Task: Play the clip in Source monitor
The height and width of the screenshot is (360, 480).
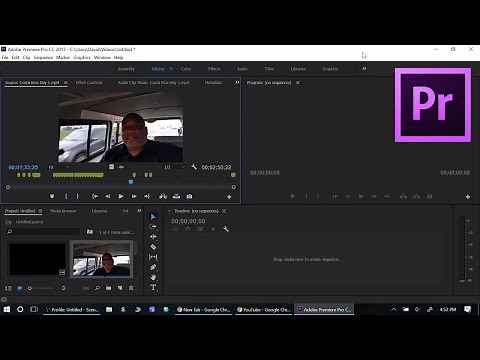Action: pyautogui.click(x=121, y=197)
